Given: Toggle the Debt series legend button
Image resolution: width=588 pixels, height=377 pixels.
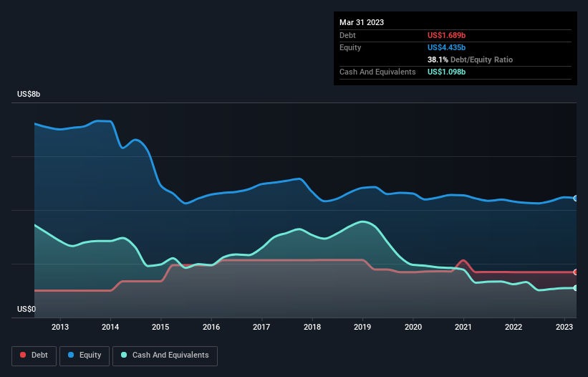Looking at the screenshot, I should (34, 355).
